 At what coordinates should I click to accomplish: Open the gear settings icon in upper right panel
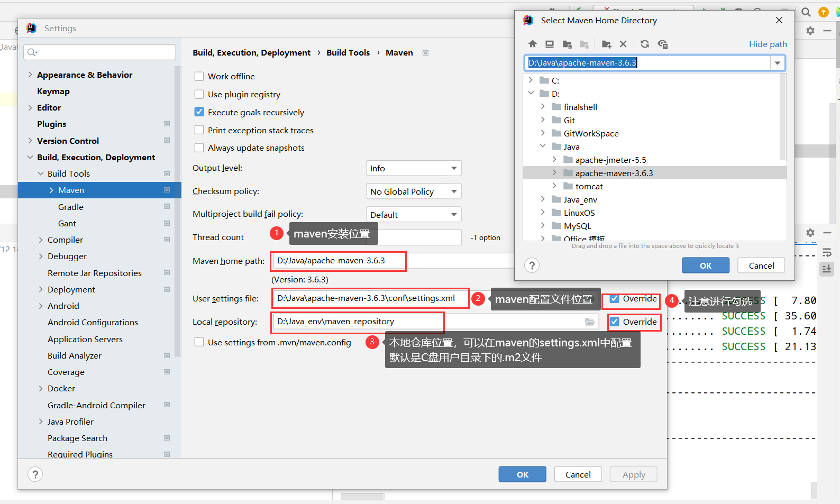810,31
